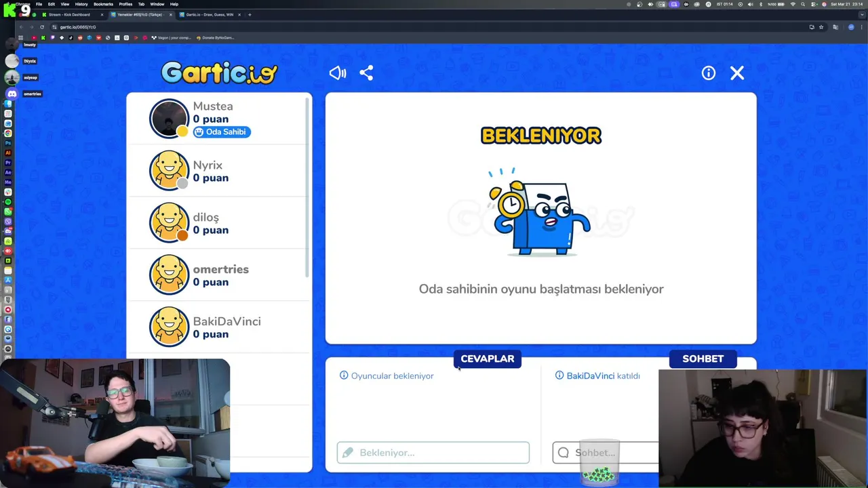Go back in browser history

(21, 27)
